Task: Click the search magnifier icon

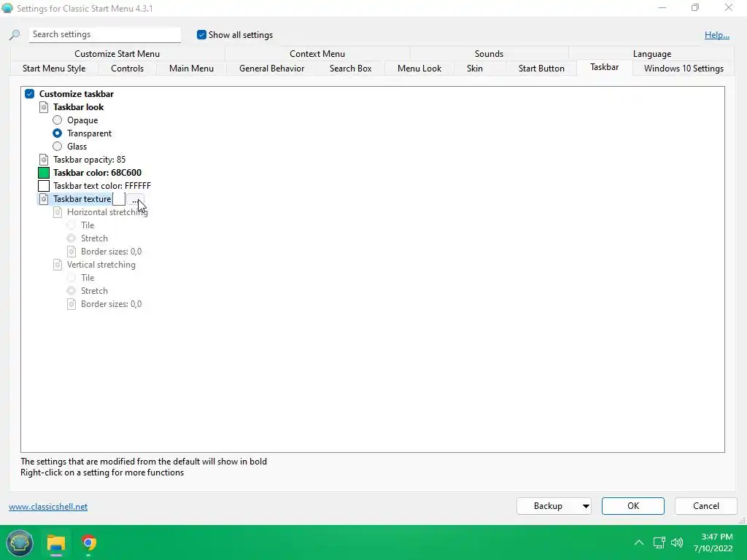Action: tap(15, 35)
